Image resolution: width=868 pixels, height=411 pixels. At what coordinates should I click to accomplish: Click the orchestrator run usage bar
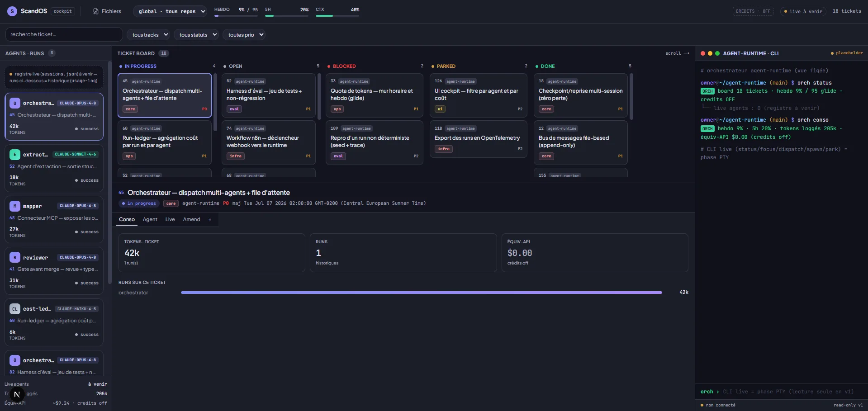(x=421, y=293)
